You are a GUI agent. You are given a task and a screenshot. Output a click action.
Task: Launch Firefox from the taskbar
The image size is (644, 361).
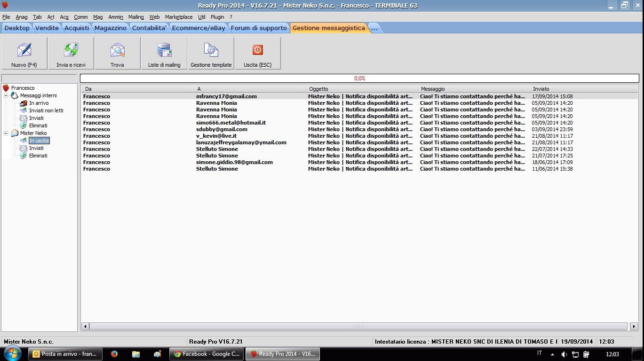(x=114, y=354)
